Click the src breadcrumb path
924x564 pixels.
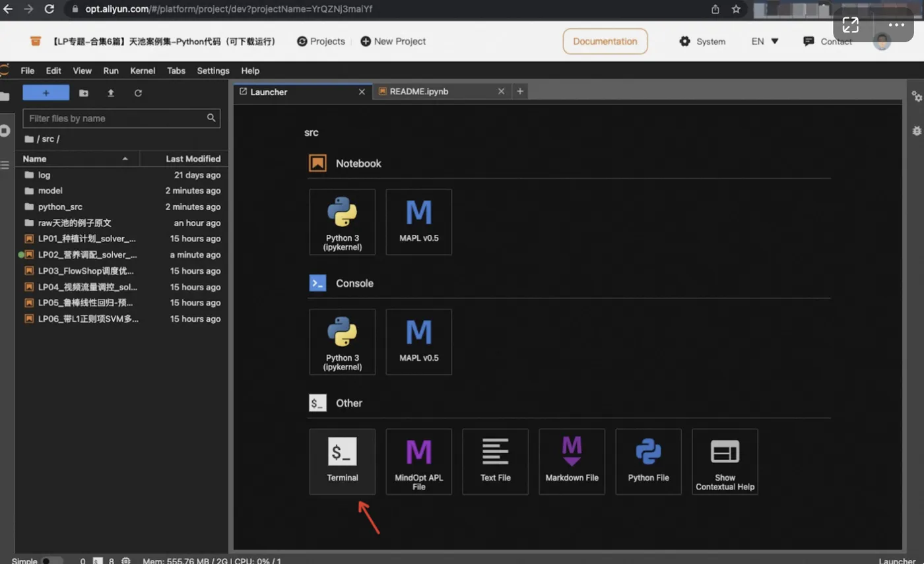click(x=48, y=139)
